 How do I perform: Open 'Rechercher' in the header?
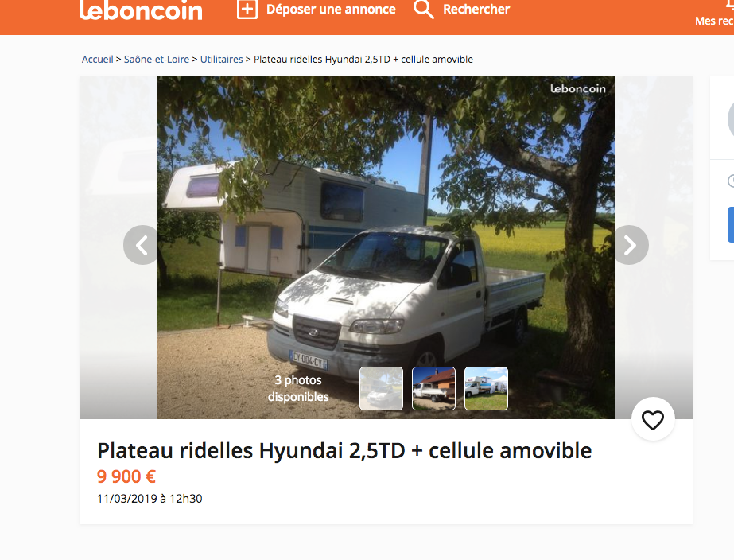click(476, 9)
